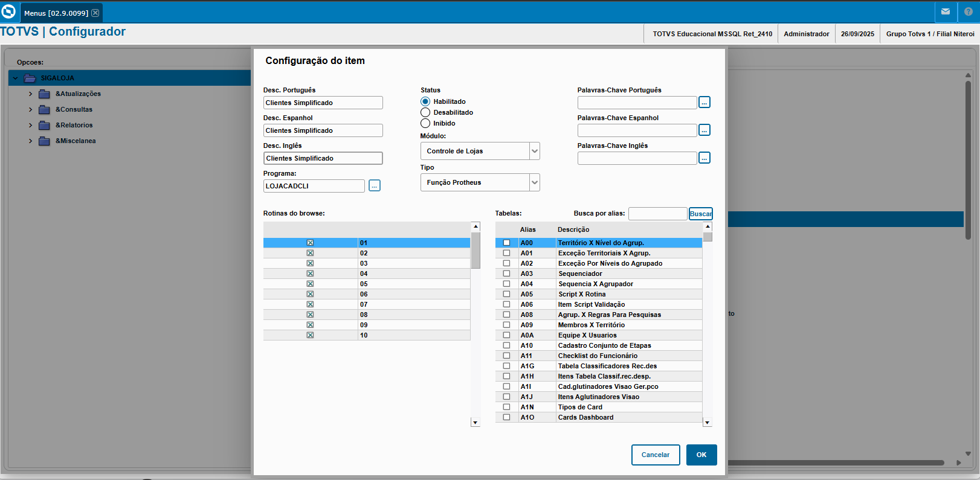Image resolution: width=980 pixels, height=480 pixels.
Task: Uncheck browse routine 03 checkbox
Action: 310,264
